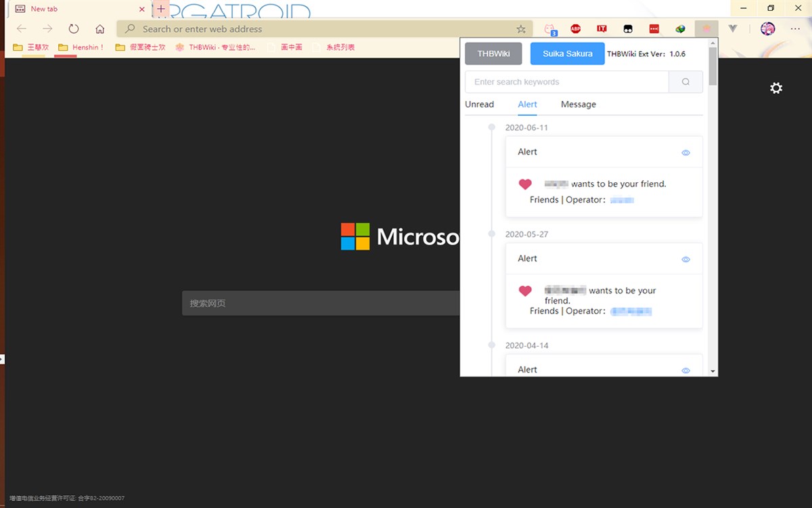Viewport: 812px width, 508px height.
Task: Add this page to favorites star
Action: click(x=521, y=29)
